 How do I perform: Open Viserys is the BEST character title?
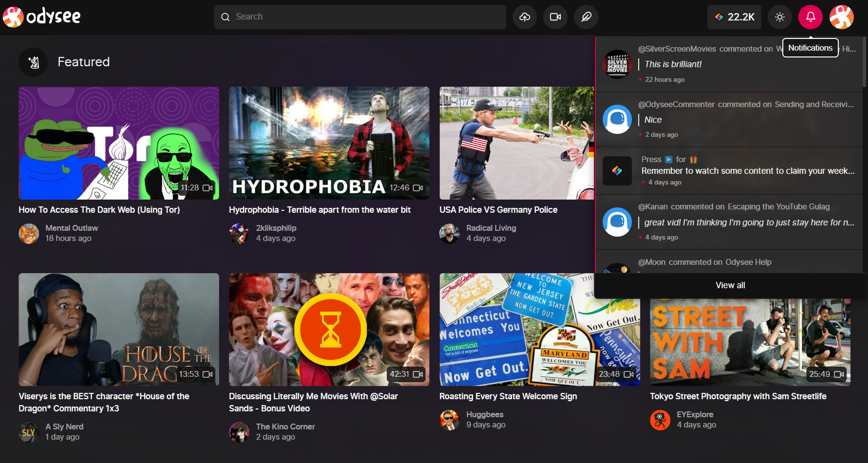pyautogui.click(x=104, y=402)
